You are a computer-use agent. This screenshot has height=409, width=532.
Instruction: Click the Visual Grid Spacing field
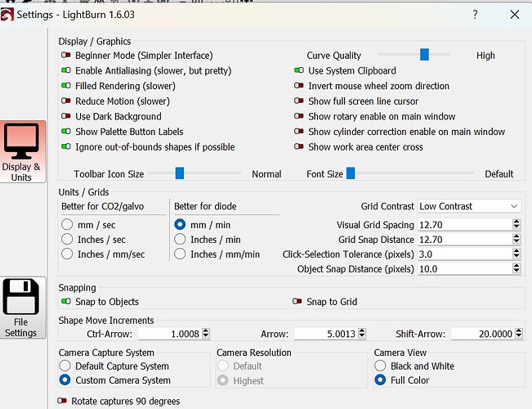[x=465, y=225]
